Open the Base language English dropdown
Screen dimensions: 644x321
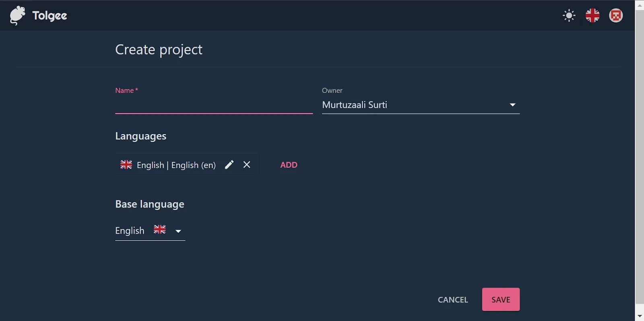pyautogui.click(x=130, y=231)
